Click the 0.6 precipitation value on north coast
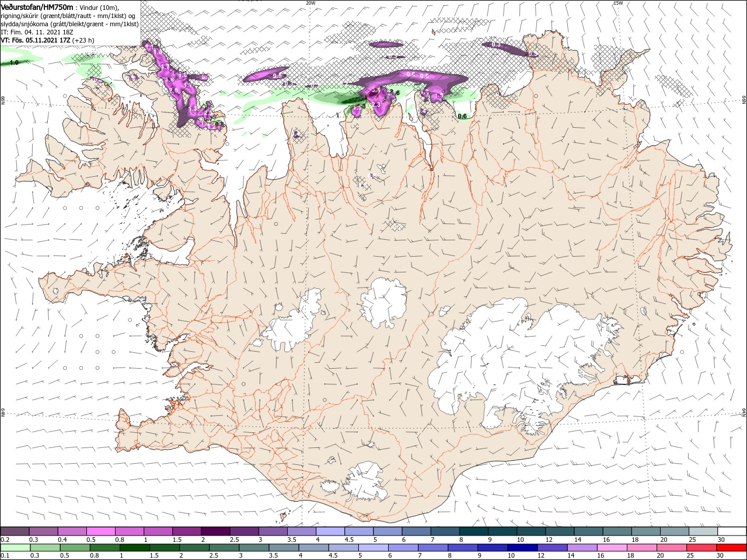747x560 pixels. pyautogui.click(x=462, y=117)
